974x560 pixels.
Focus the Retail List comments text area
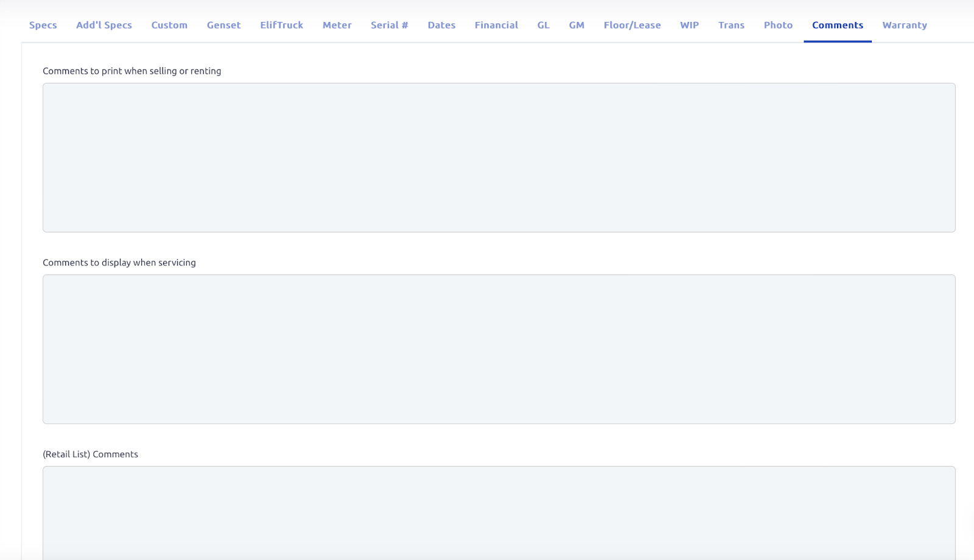pyautogui.click(x=499, y=513)
